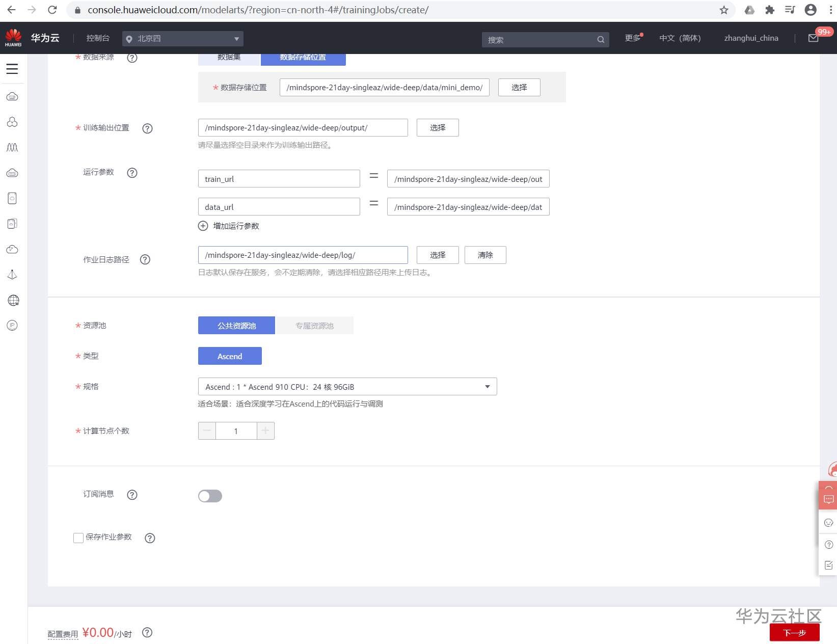Bookmark this page with the star icon
Image resolution: width=837 pixels, height=644 pixels.
pos(724,10)
